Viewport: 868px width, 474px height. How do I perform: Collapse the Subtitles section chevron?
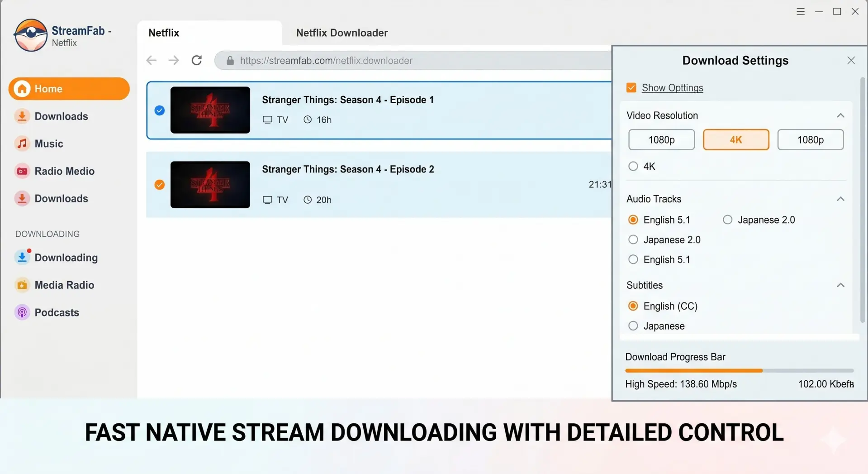click(x=840, y=285)
